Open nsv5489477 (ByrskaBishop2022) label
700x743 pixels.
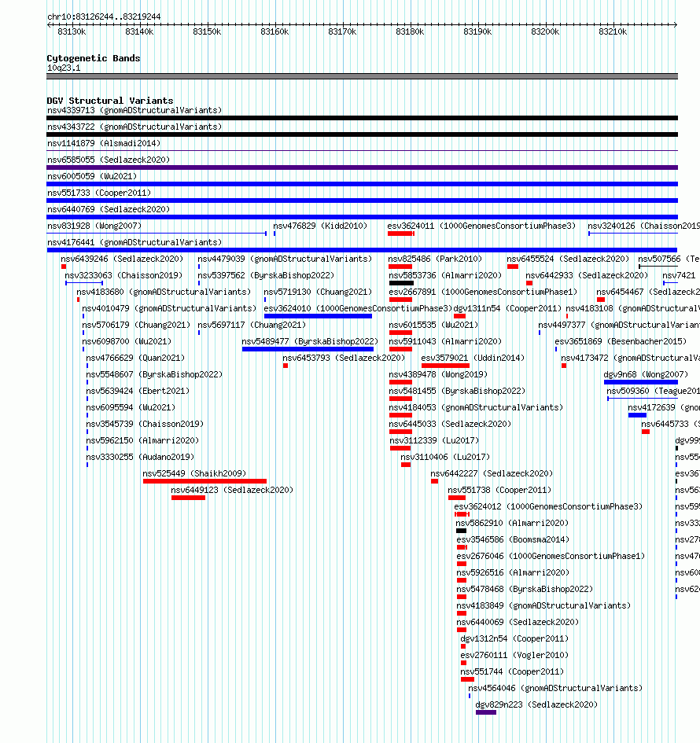(310, 342)
